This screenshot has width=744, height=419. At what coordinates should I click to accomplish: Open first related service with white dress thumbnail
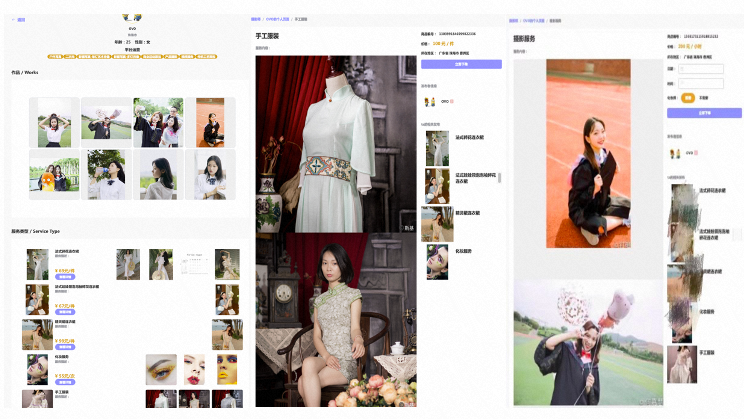(x=437, y=149)
